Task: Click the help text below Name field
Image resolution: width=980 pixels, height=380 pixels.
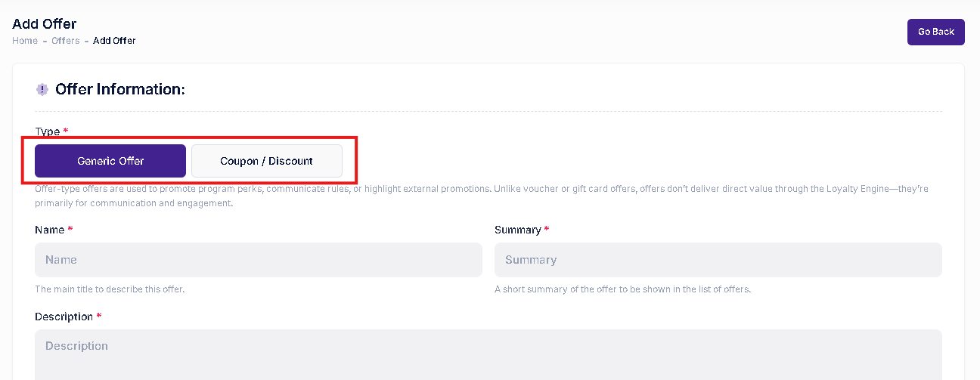Action: [x=110, y=289]
